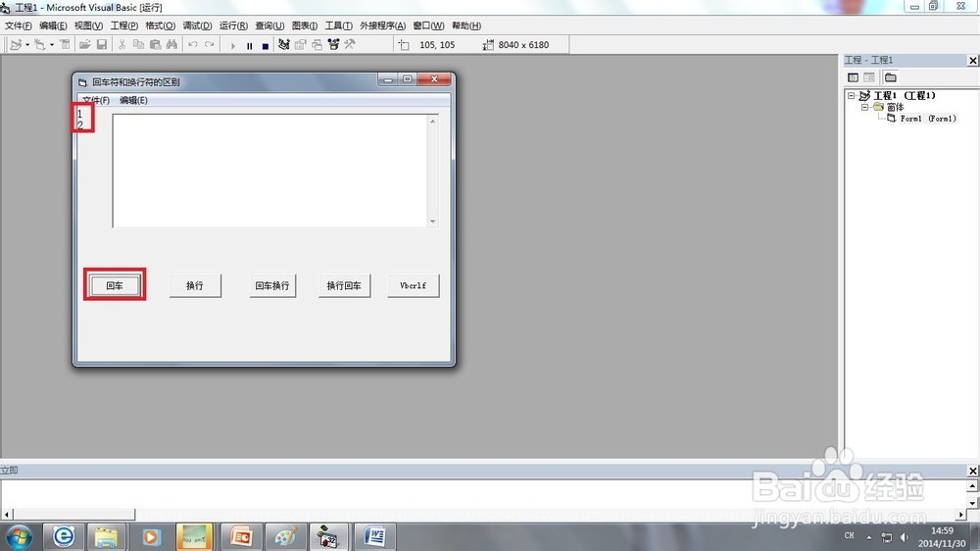Click the Cut scissors icon
The height and width of the screenshot is (551, 980).
point(122,44)
